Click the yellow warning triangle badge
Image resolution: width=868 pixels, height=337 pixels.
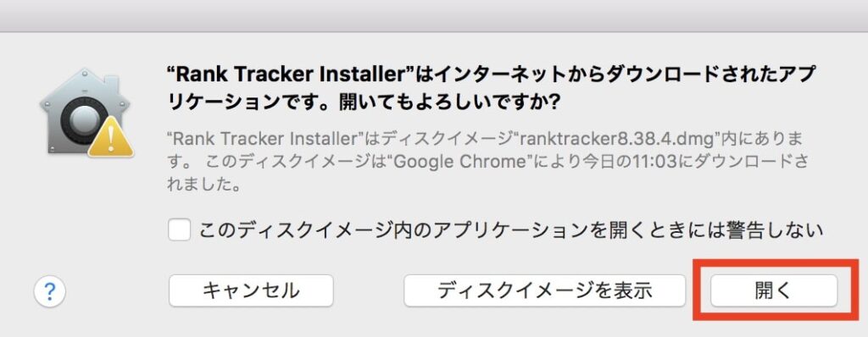click(111, 136)
